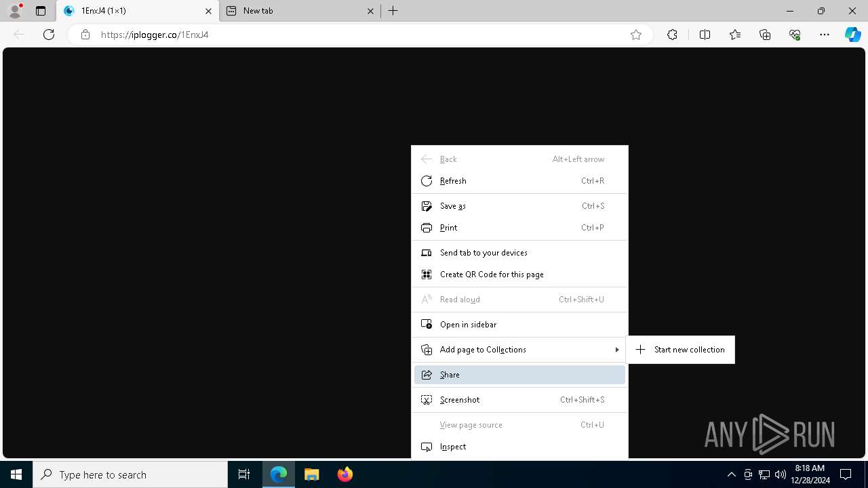Choose Open in sidebar menu entry
This screenshot has height=488, width=868.
pyautogui.click(x=519, y=325)
